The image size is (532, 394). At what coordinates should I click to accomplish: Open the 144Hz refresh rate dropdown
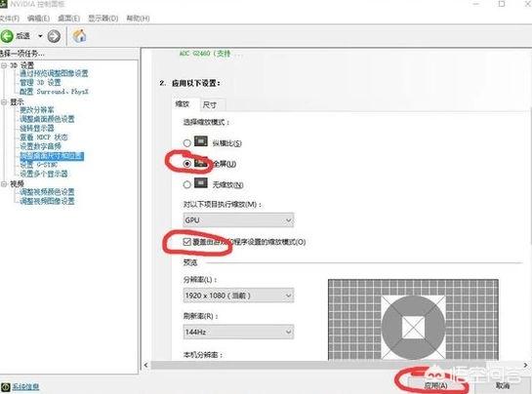point(238,332)
